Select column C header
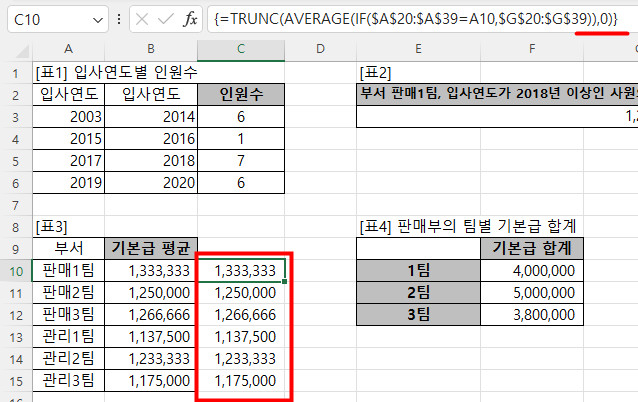Screen dimensions: 638x402 (242, 49)
